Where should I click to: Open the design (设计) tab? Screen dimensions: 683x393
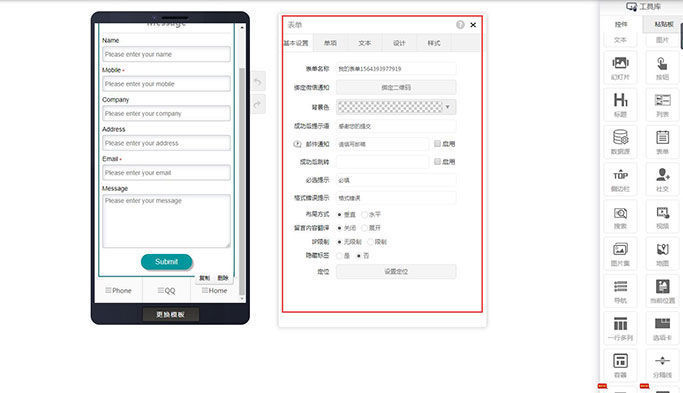399,43
